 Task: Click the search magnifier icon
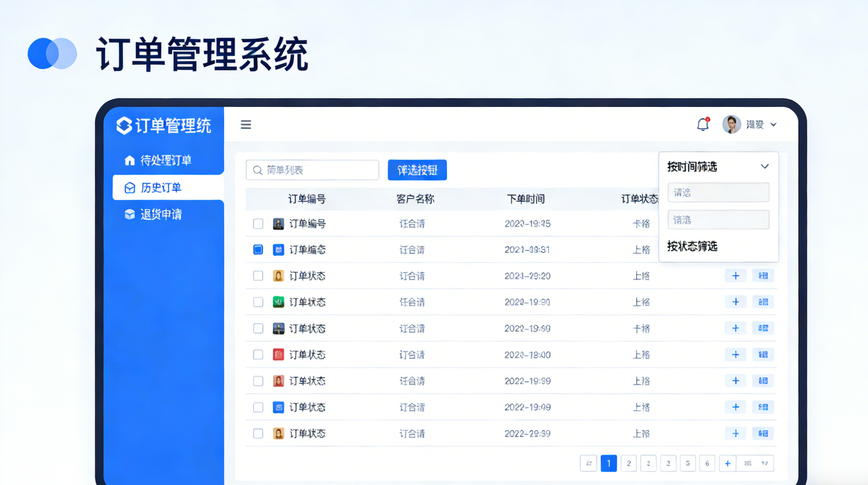coord(258,170)
